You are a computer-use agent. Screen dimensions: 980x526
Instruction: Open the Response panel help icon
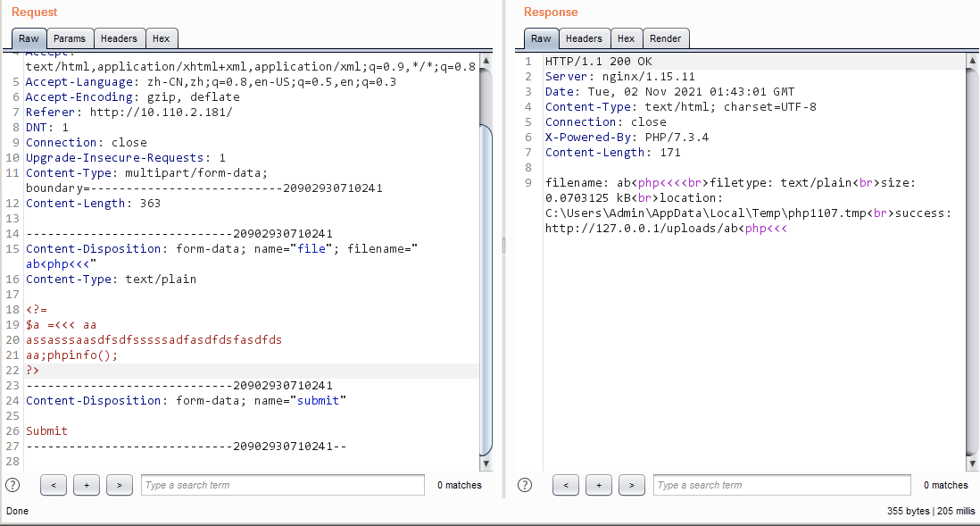click(x=525, y=485)
